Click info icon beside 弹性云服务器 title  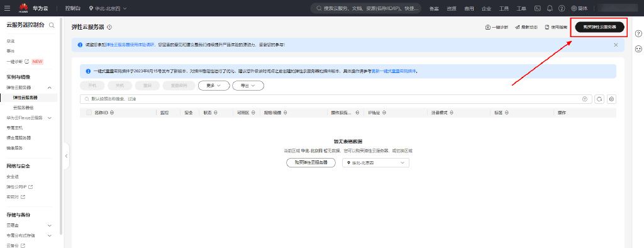[x=109, y=27]
